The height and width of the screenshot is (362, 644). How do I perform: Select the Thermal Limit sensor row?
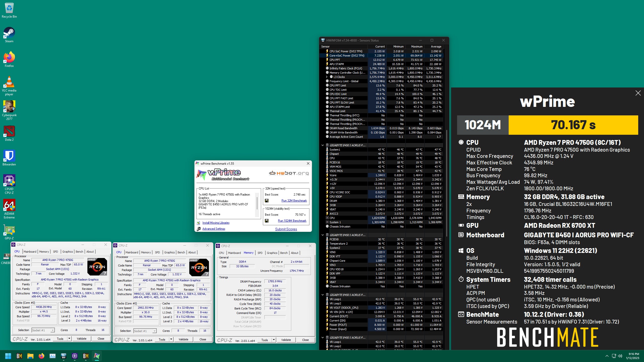click(x=381, y=111)
